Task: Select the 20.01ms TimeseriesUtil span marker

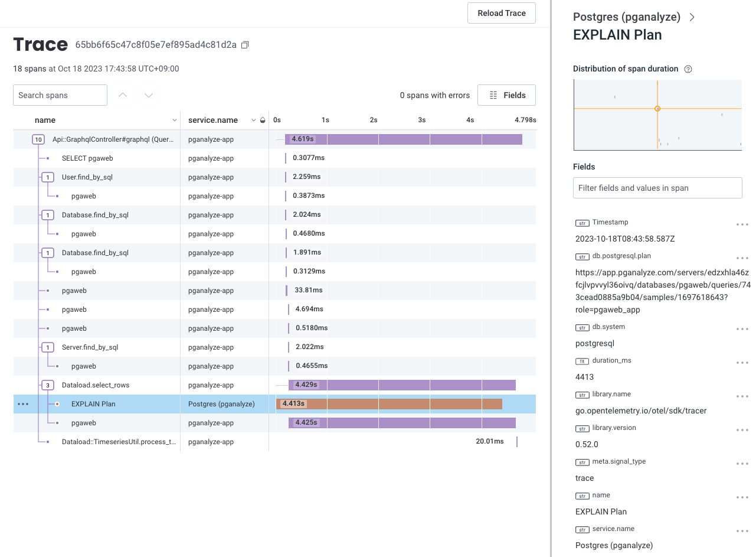Action: coord(516,442)
